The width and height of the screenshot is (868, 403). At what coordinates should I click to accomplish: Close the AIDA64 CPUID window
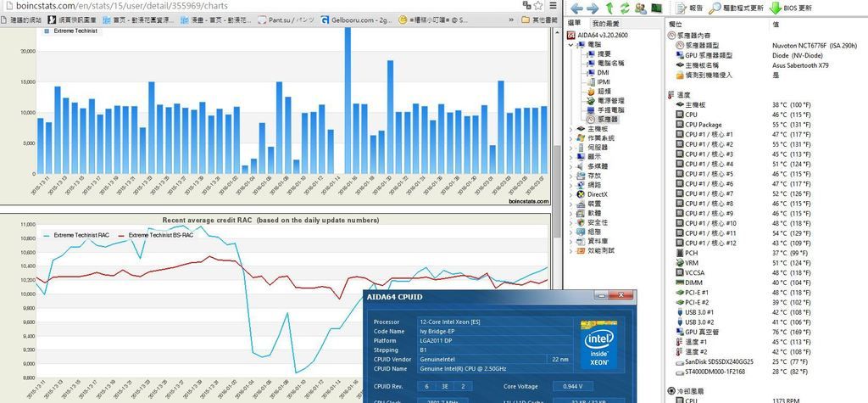pos(620,295)
